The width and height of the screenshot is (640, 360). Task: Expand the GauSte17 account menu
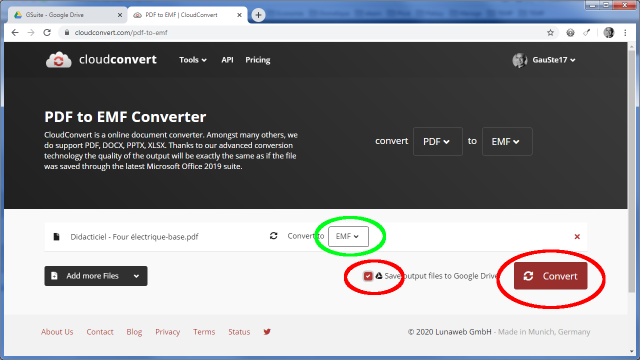(x=553, y=60)
